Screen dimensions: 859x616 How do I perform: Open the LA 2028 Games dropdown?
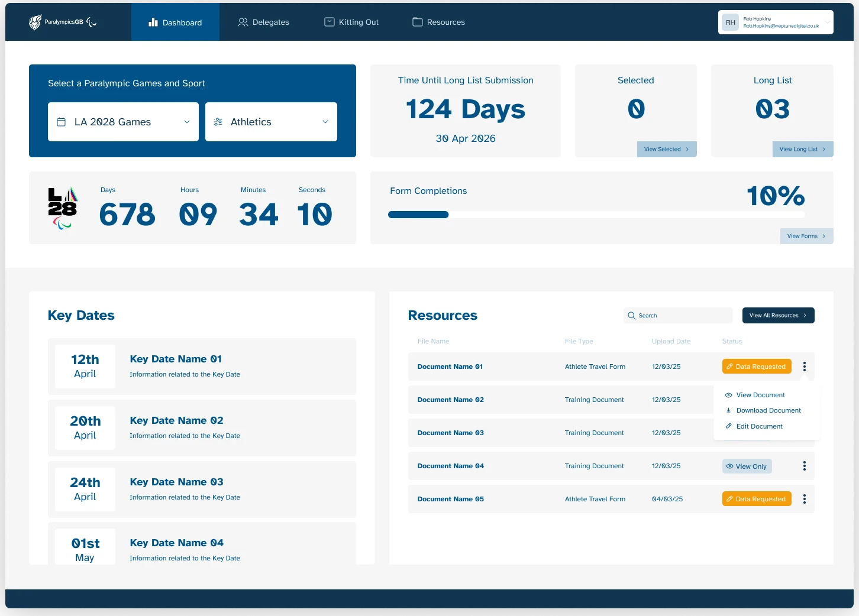[x=123, y=122]
